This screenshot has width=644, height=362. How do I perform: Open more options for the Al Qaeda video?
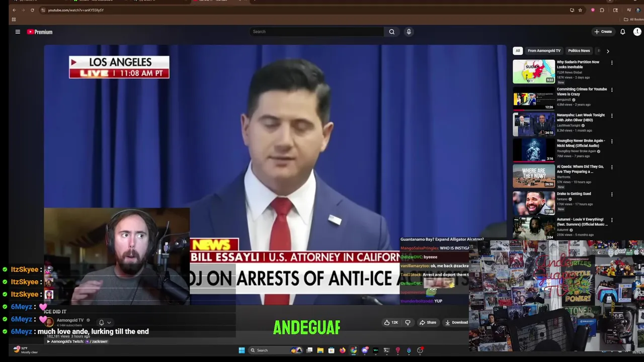coord(612,167)
